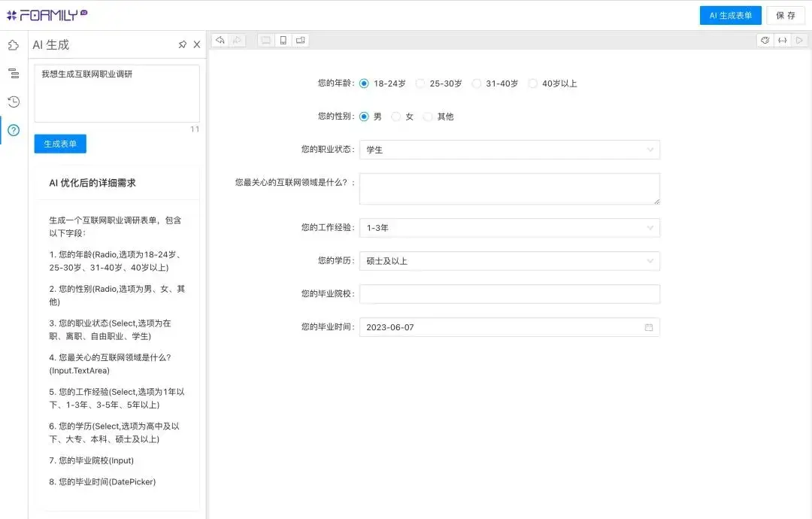Click requirement item 4. 您最关心的互联网领域
812x519 pixels.
pos(111,364)
